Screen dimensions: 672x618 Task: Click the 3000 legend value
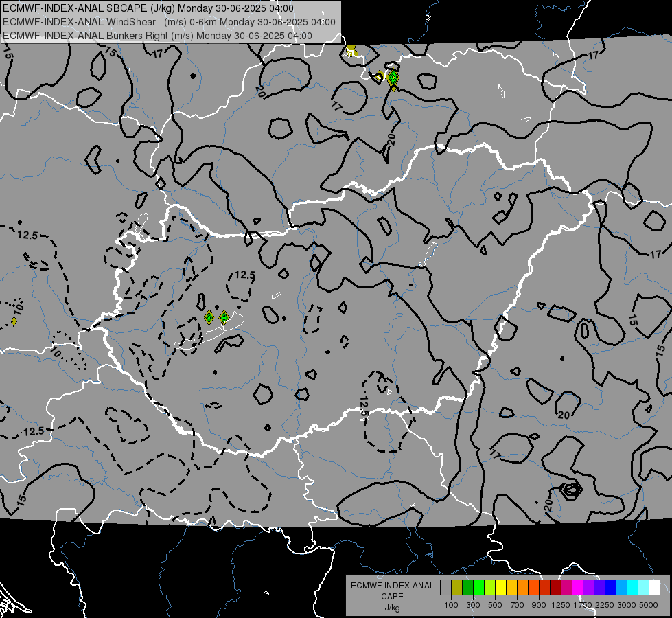[627, 605]
